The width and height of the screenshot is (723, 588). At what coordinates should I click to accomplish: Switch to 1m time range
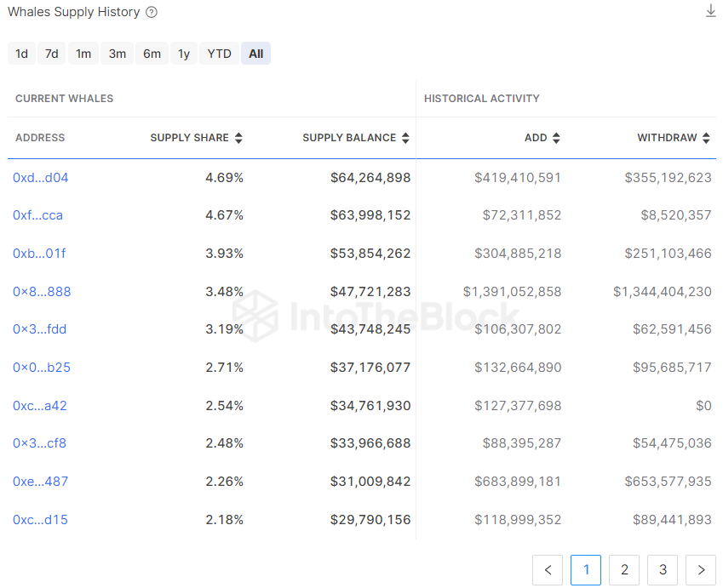[x=83, y=54]
